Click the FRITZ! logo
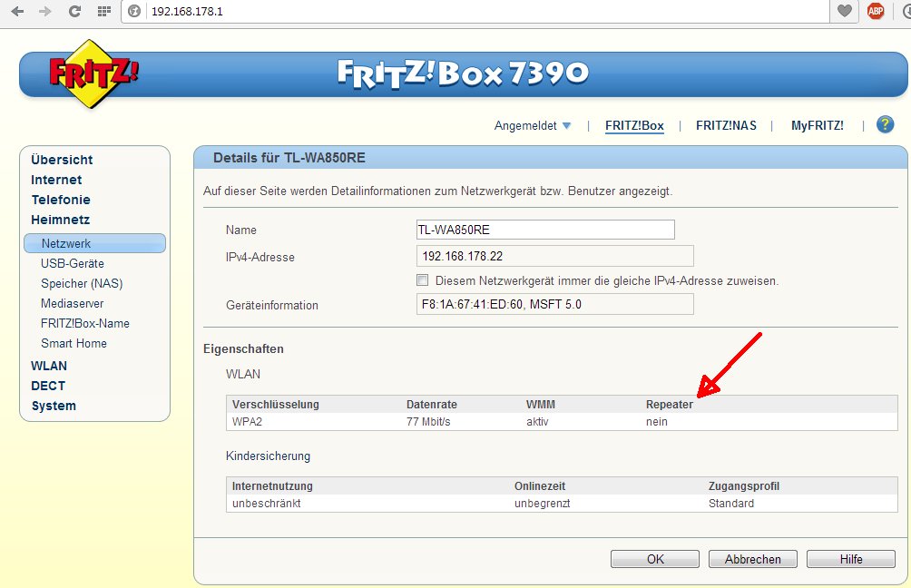 (93, 73)
